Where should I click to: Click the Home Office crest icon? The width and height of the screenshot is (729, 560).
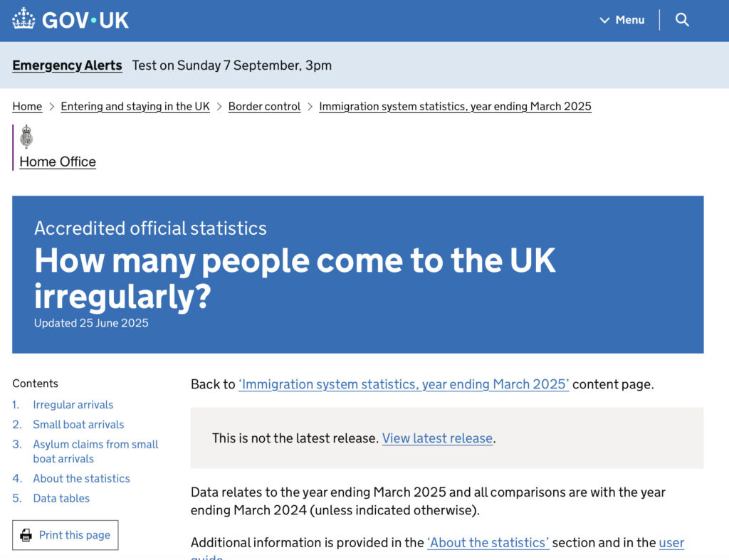[26, 136]
